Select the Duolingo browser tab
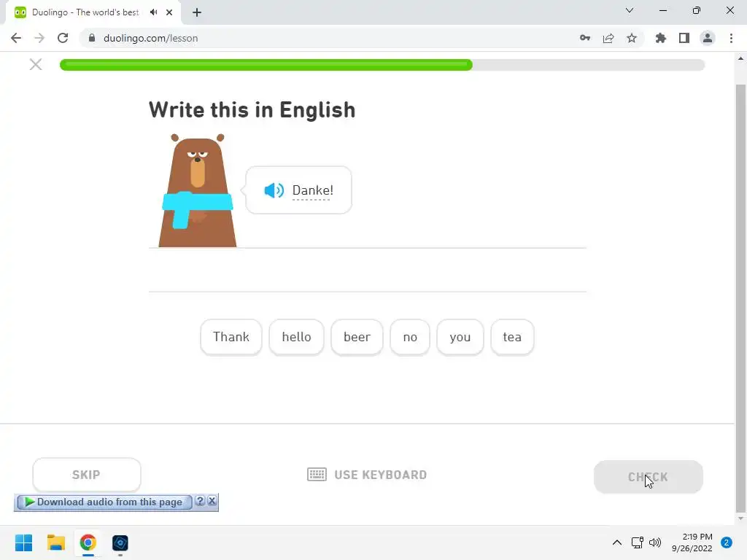 (x=93, y=12)
